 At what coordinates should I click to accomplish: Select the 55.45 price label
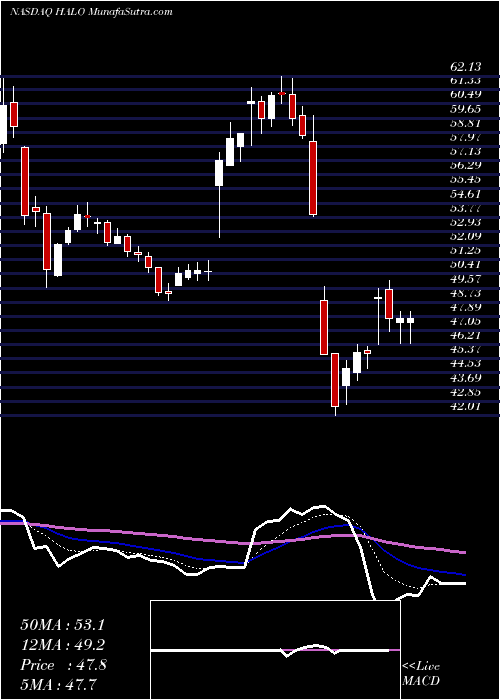point(466,179)
